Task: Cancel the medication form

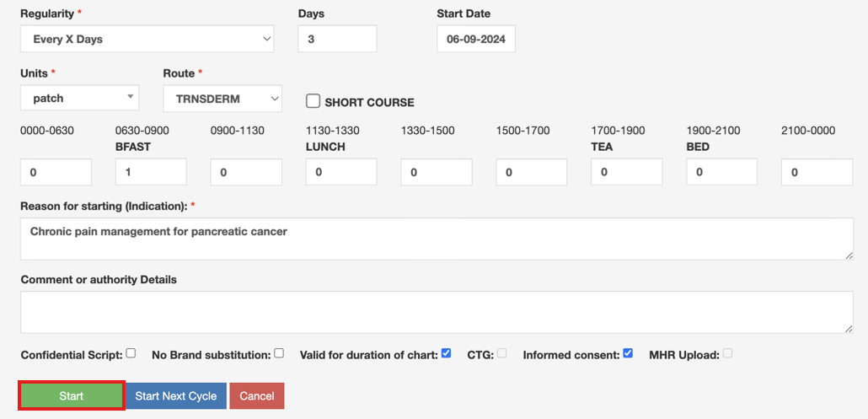Action: (257, 395)
